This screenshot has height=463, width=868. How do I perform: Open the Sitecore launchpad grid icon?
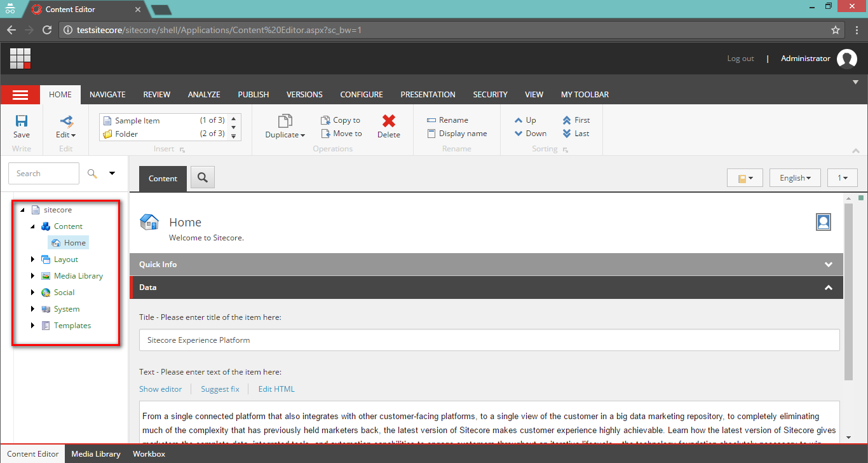pos(20,59)
